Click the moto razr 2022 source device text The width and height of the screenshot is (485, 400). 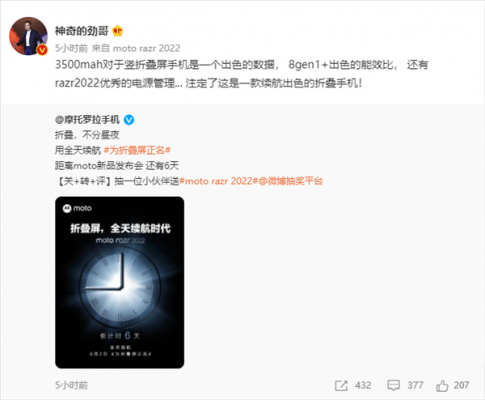[147, 49]
